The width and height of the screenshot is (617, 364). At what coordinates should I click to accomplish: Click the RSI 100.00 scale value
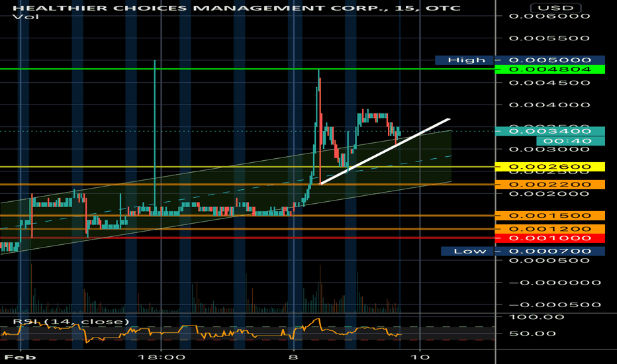tap(537, 317)
